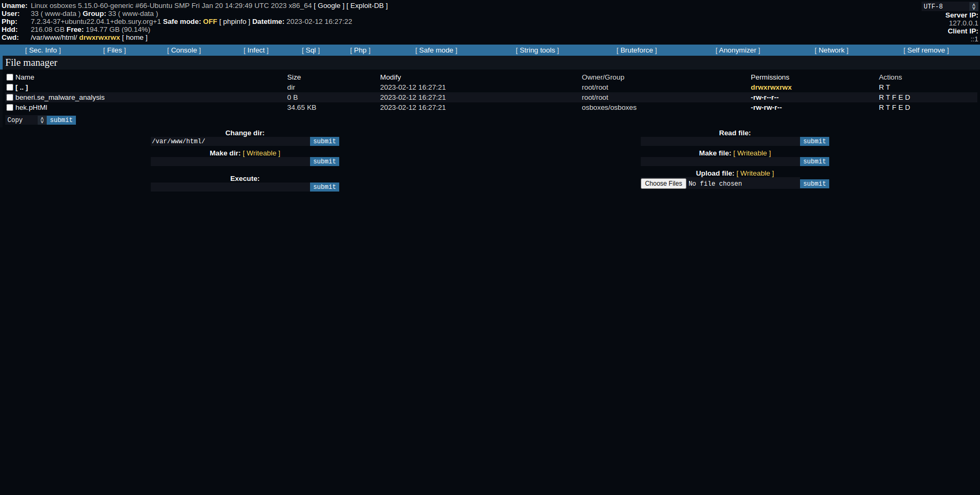Click the /var/www/html/ Cwd path link
Image resolution: width=980 pixels, height=495 pixels.
pyautogui.click(x=54, y=38)
